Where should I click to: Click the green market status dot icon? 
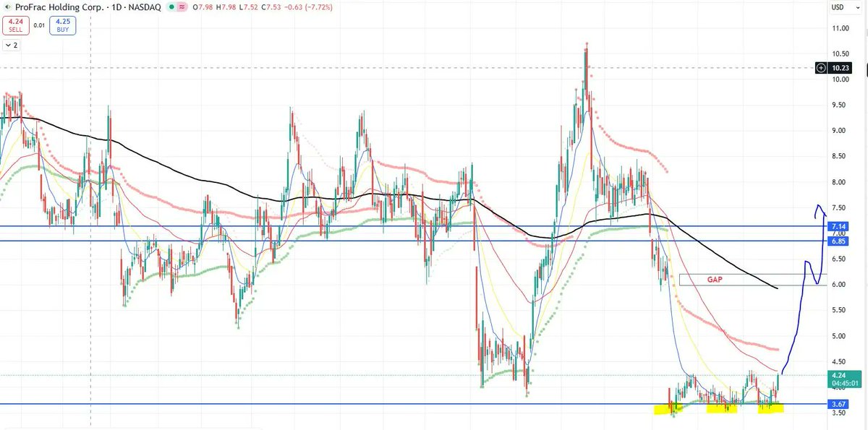(170, 7)
